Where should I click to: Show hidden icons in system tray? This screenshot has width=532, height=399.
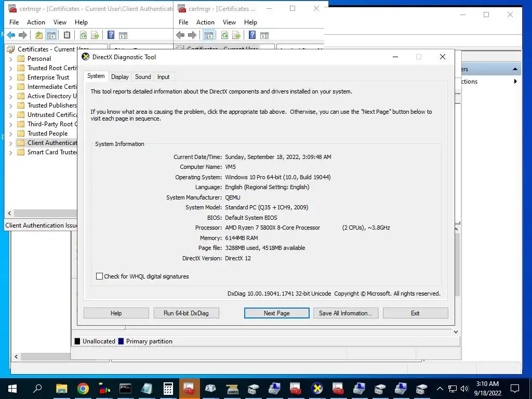[x=440, y=389]
